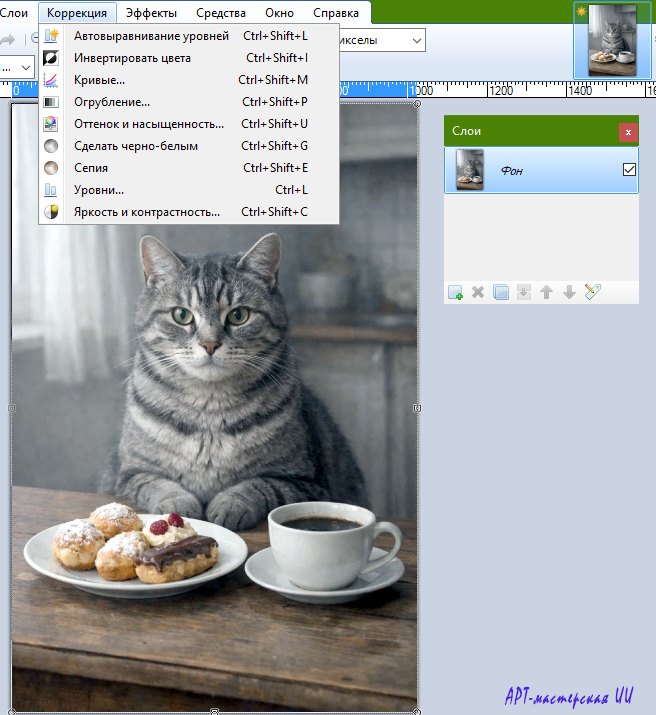The image size is (656, 715).
Task: Choose Огрубление... entry
Action: (x=189, y=102)
